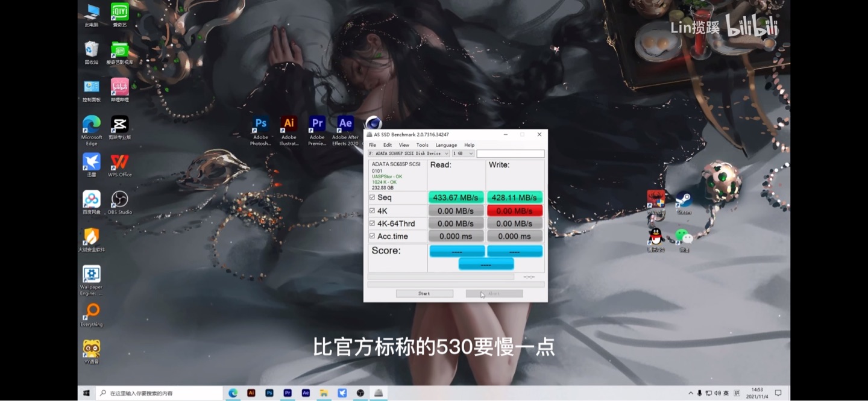Launch the YY voice desktop shortcut
868x401 pixels.
coord(92,352)
